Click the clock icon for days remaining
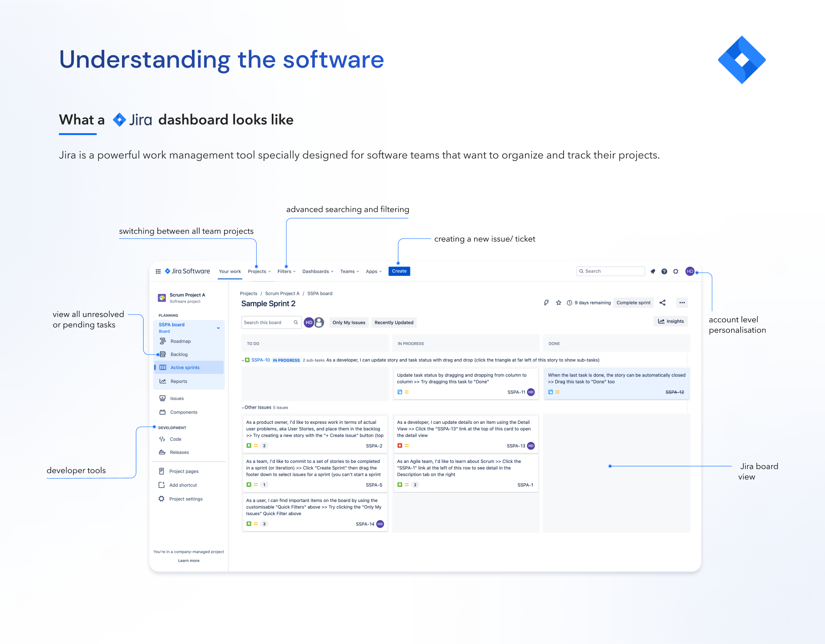825x644 pixels. pos(569,303)
